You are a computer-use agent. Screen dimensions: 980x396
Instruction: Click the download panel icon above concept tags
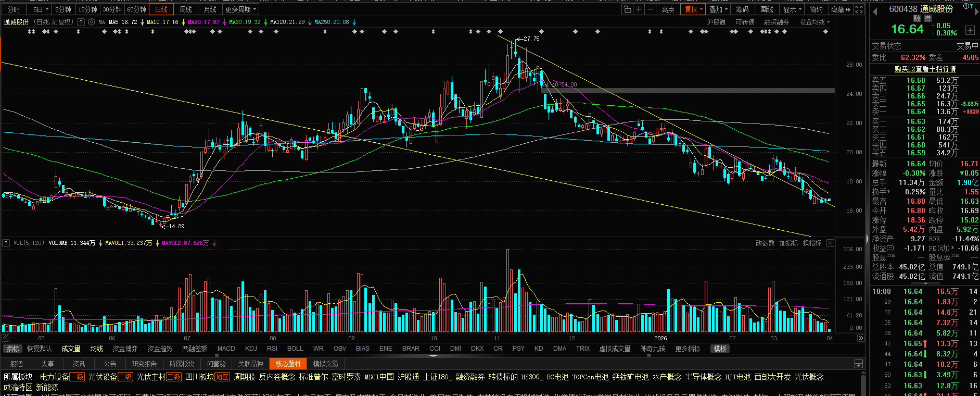[858, 364]
